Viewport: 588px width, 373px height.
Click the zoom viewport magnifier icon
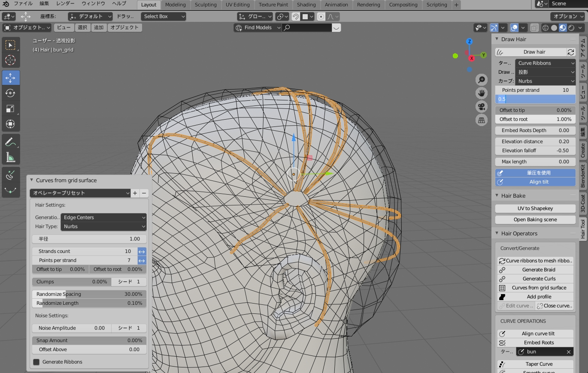[482, 80]
